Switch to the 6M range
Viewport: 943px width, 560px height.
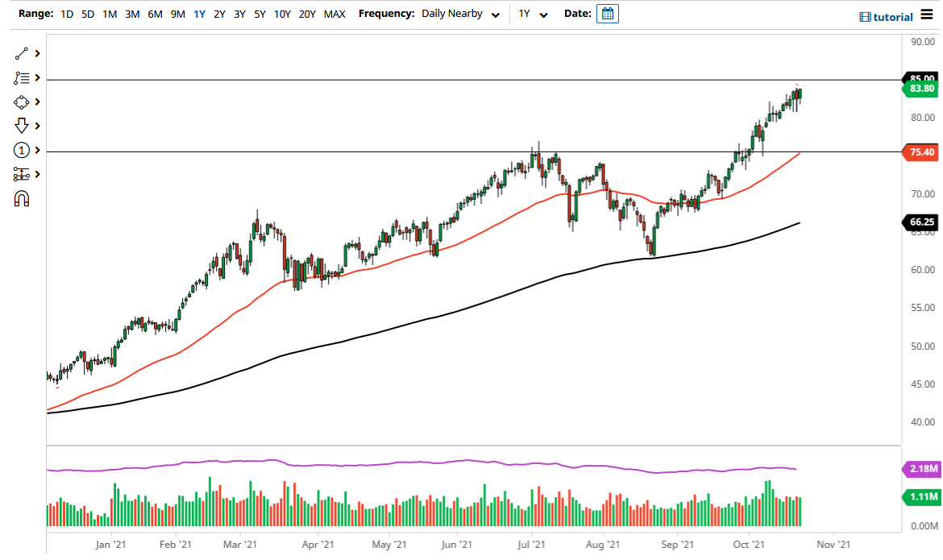[155, 14]
